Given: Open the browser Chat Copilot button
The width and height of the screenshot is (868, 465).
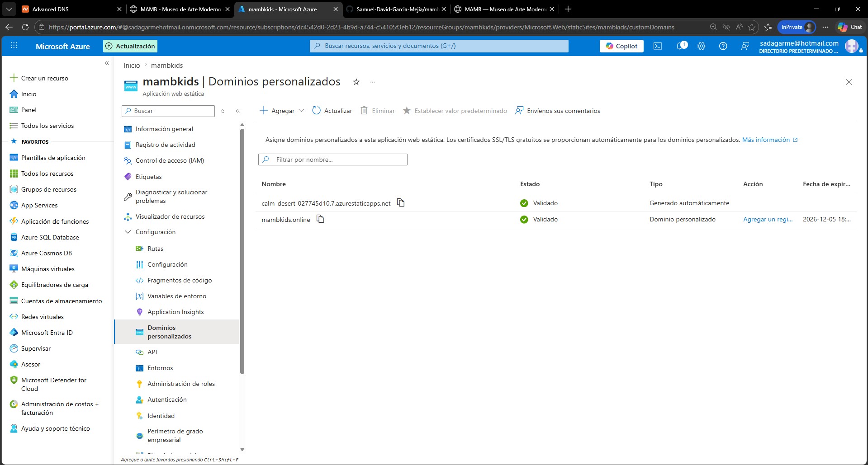Looking at the screenshot, I should [x=850, y=27].
